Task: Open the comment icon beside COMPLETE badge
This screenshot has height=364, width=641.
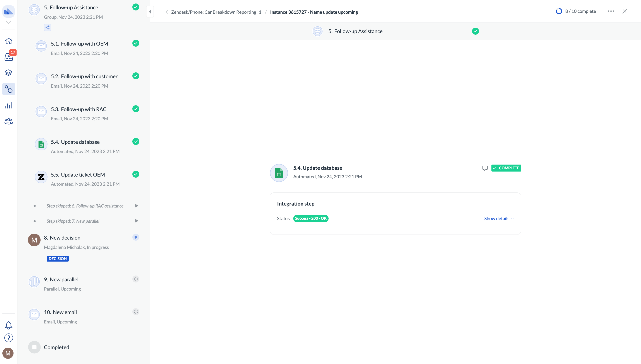Action: click(x=485, y=168)
